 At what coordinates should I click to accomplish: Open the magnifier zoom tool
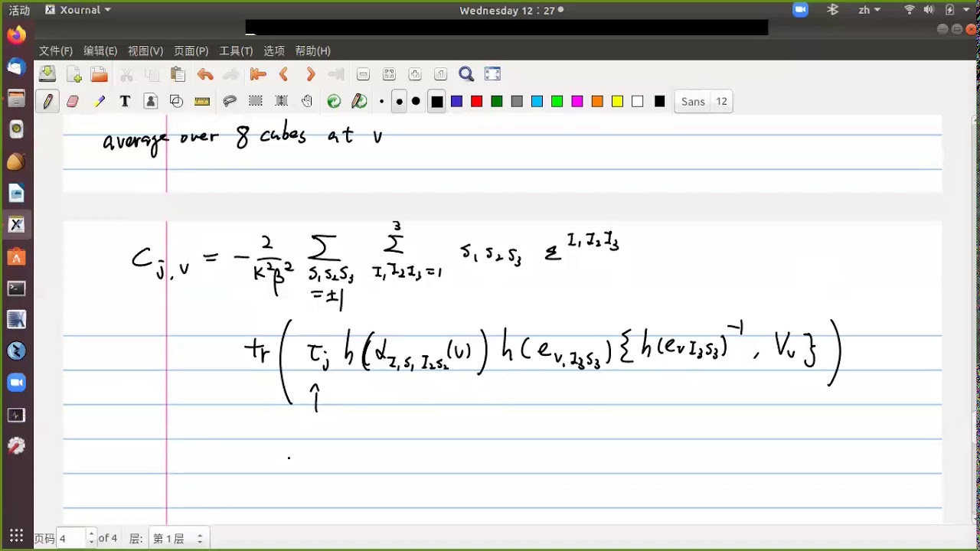(466, 74)
